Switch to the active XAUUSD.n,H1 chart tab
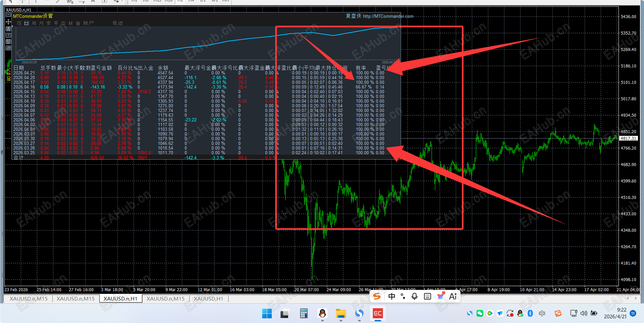Image resolution: width=644 pixels, height=323 pixels. point(120,299)
